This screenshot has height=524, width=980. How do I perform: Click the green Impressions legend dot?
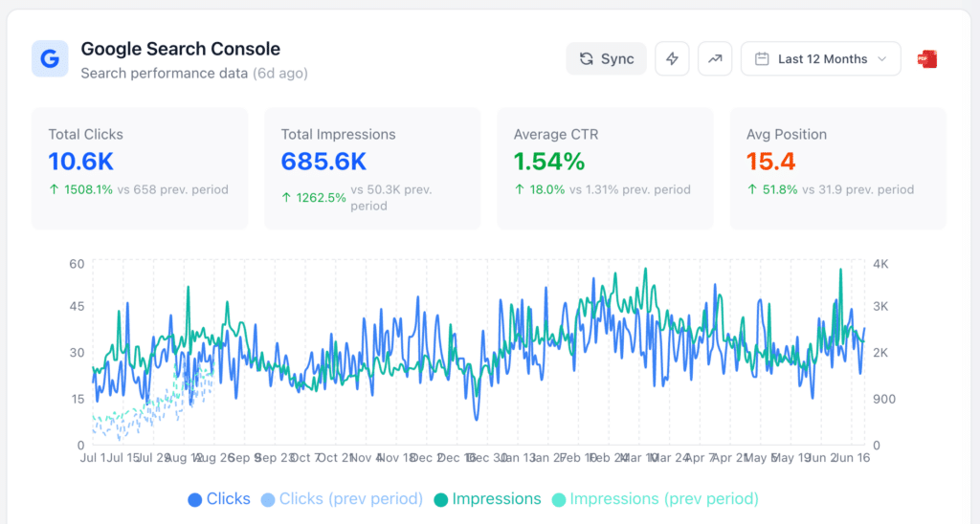[x=441, y=500]
